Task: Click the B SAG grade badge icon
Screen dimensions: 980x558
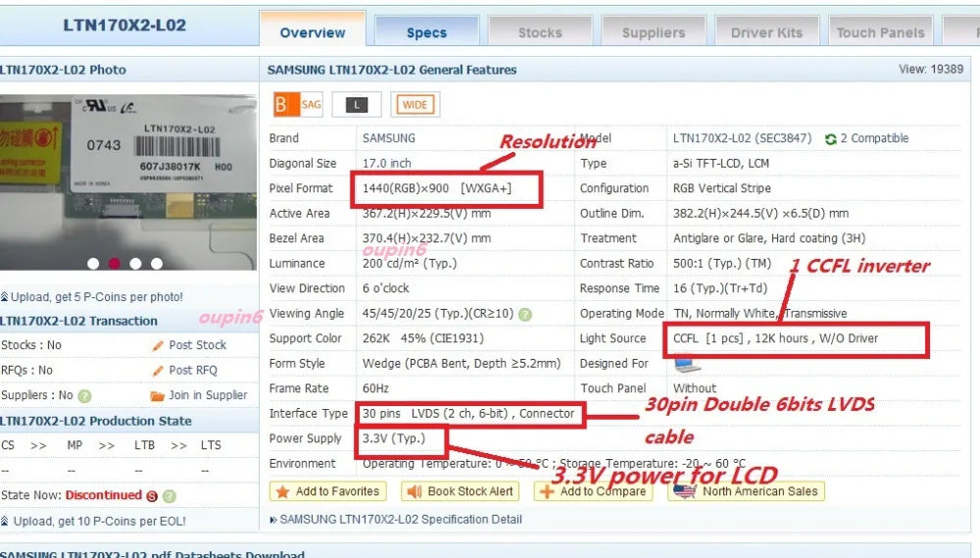Action: [298, 105]
